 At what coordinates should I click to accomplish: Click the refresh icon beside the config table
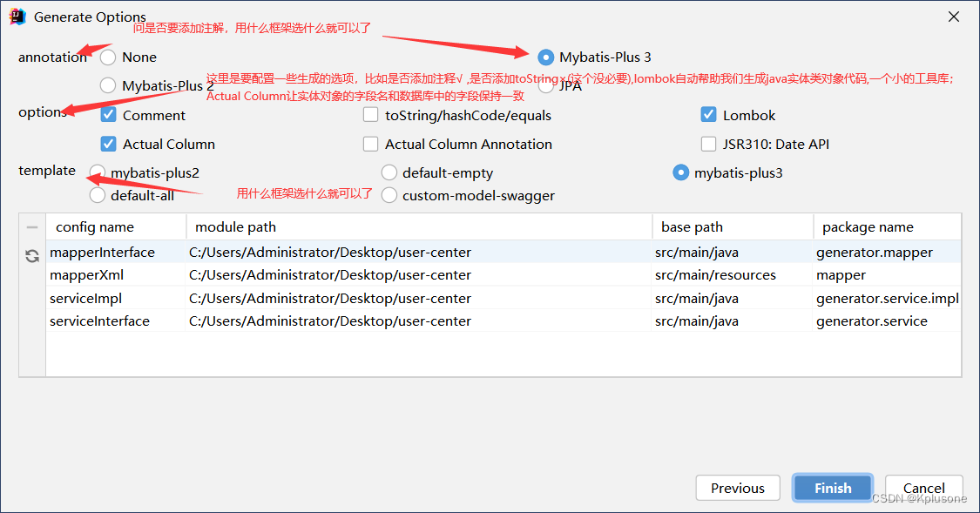coord(32,255)
